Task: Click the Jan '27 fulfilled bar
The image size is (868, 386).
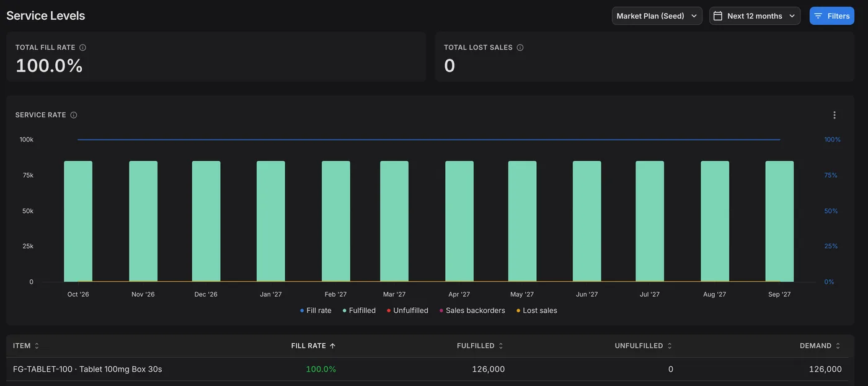Action: pos(271,222)
